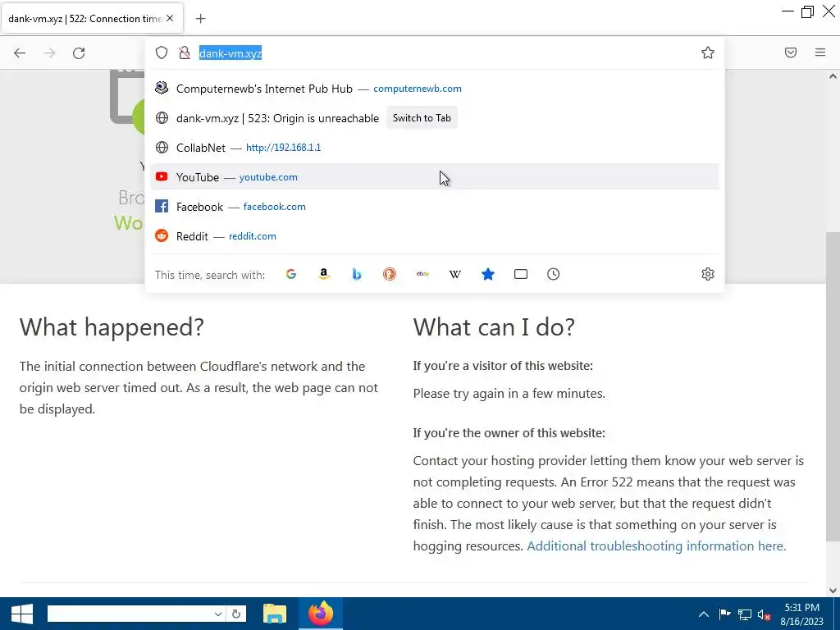Save page to Pocket
840x630 pixels.
[x=791, y=52]
